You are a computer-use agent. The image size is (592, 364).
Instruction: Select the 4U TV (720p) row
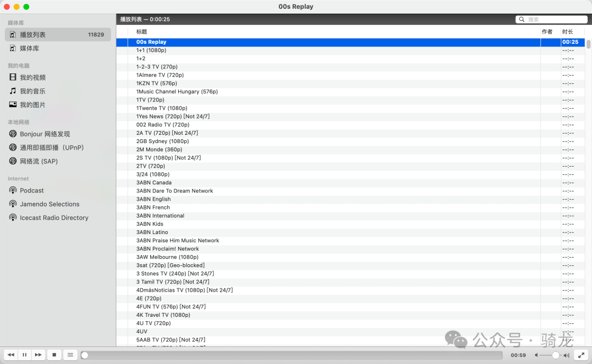pyautogui.click(x=351, y=323)
